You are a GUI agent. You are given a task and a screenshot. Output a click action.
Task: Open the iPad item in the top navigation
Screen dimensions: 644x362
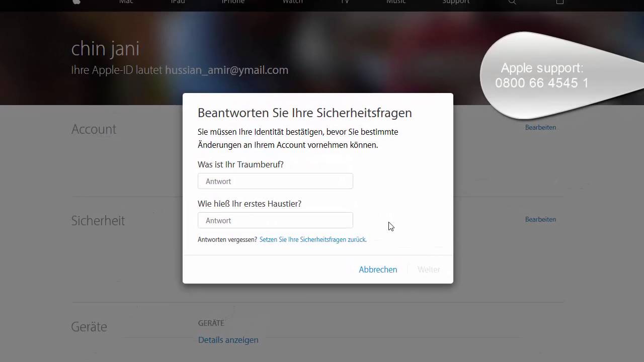click(178, 2)
